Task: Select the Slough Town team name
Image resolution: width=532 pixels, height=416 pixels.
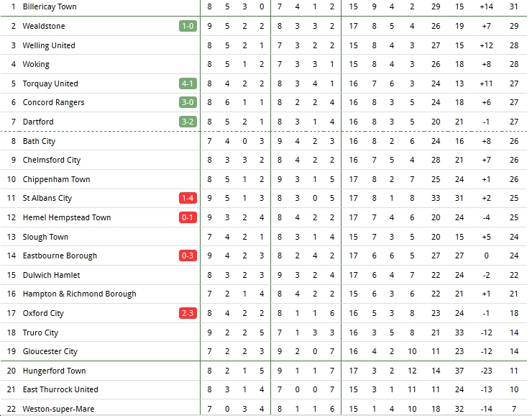Action: (x=45, y=237)
